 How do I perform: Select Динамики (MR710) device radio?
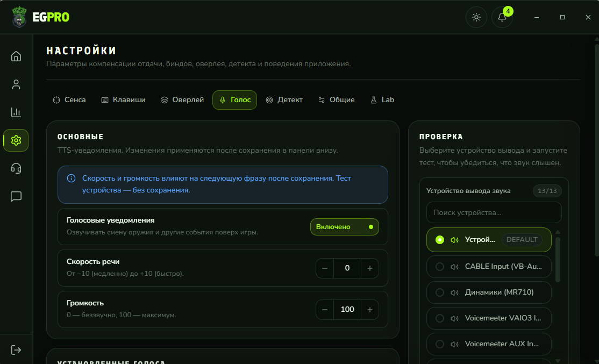tap(440, 292)
